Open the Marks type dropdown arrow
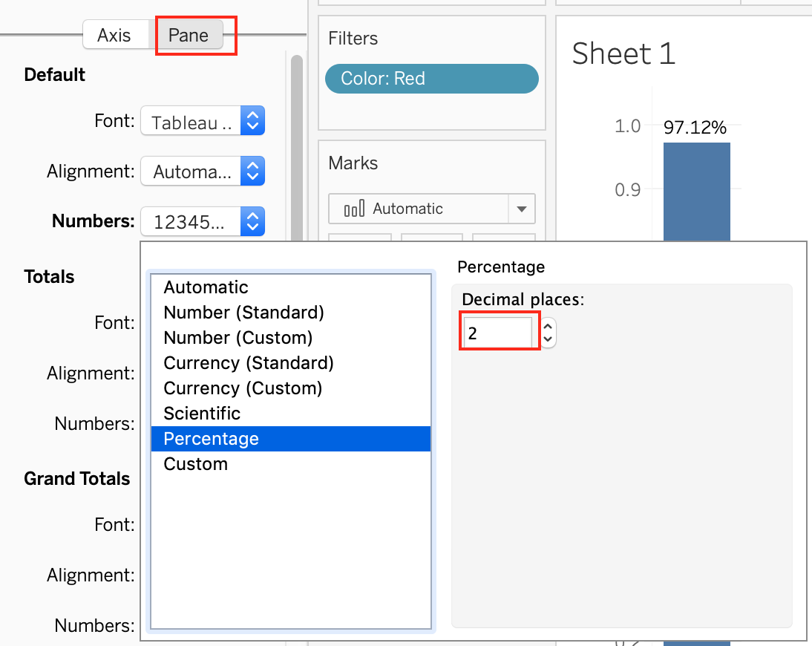 tap(522, 209)
